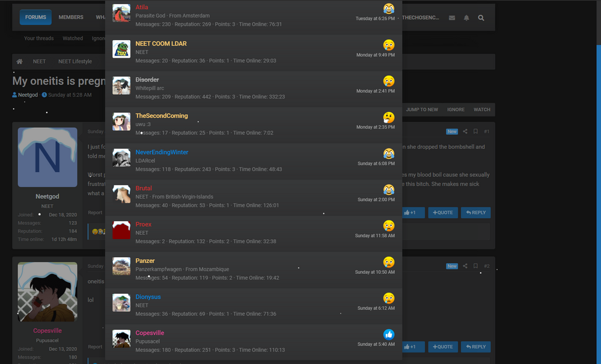The width and height of the screenshot is (601, 364).
Task: Click Quote button on post #1
Action: click(x=443, y=213)
